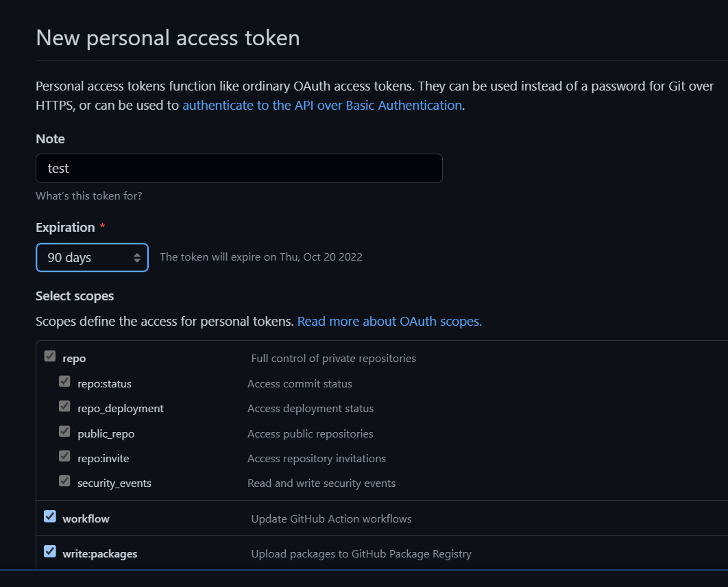Screen dimensions: 728x587
Task: Toggle the repo:status checkbox
Action: click(64, 381)
